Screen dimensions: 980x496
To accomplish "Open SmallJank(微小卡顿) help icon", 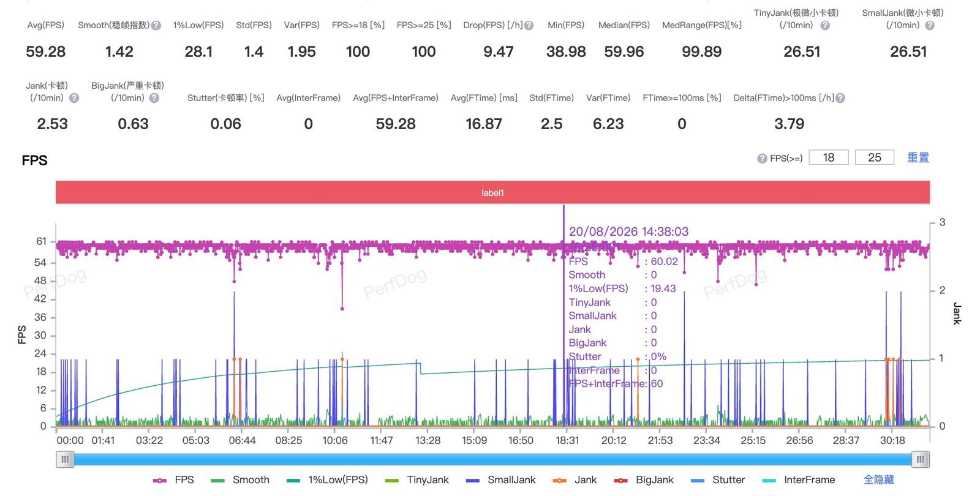I will coord(930,26).
